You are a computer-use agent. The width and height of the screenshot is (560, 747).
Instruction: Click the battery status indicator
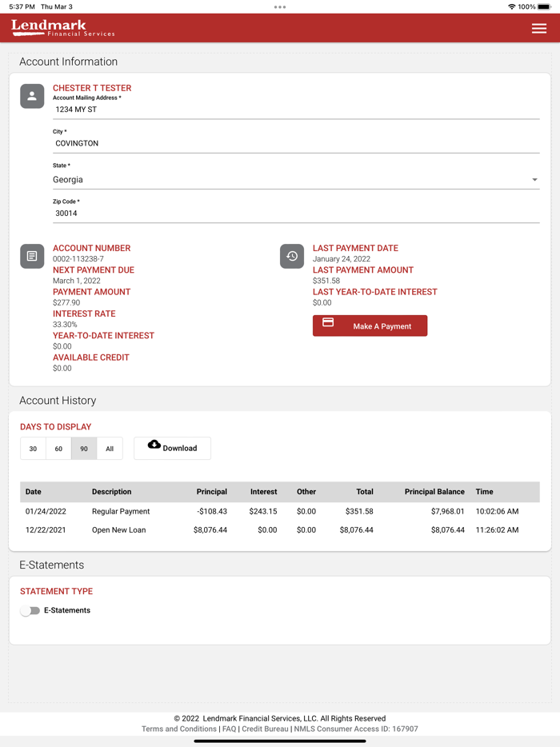pos(545,6)
